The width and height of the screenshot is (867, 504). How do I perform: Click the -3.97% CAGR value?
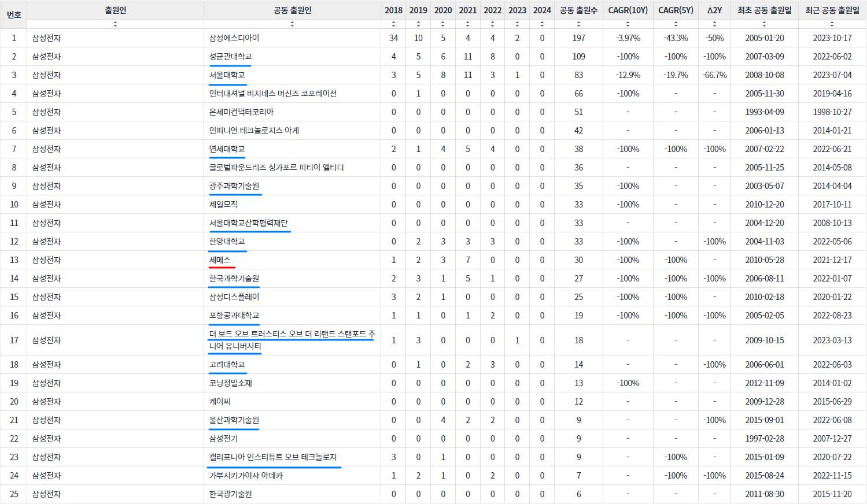click(x=628, y=38)
